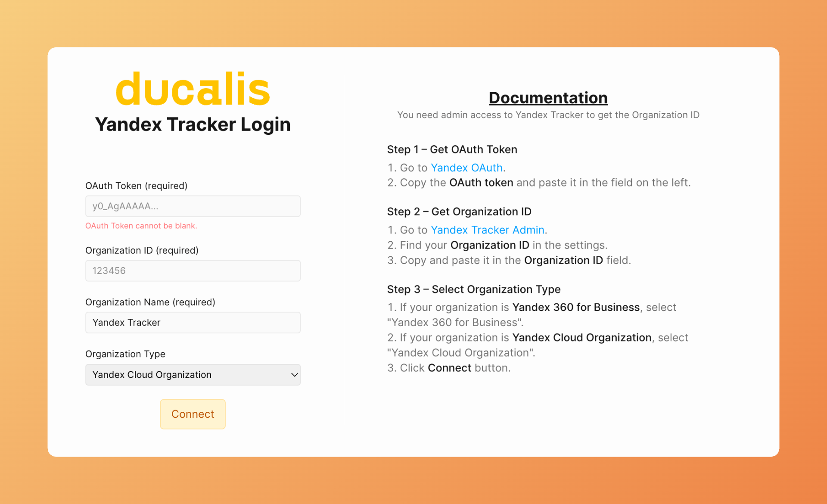Open the Yandex OAuth link
The height and width of the screenshot is (504, 827).
point(466,168)
